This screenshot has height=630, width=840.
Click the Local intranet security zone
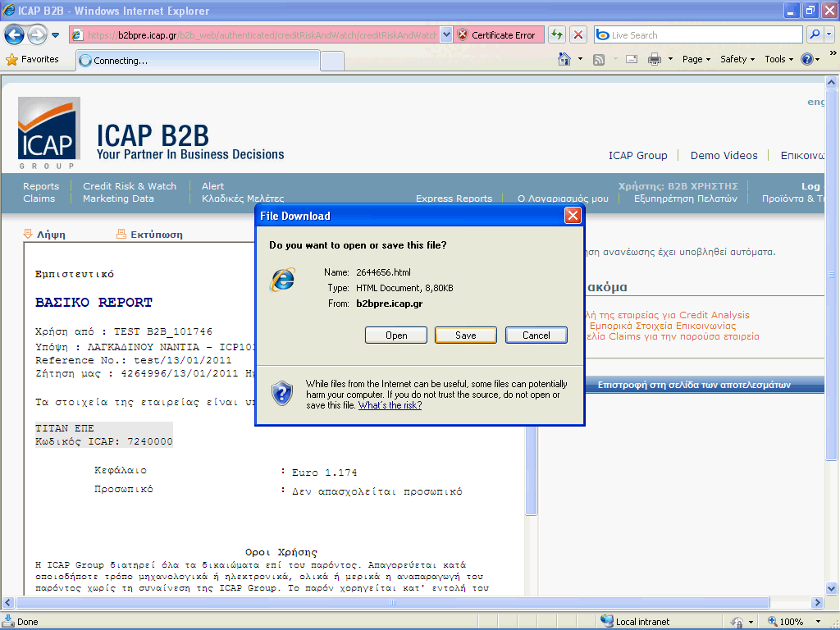(x=636, y=622)
